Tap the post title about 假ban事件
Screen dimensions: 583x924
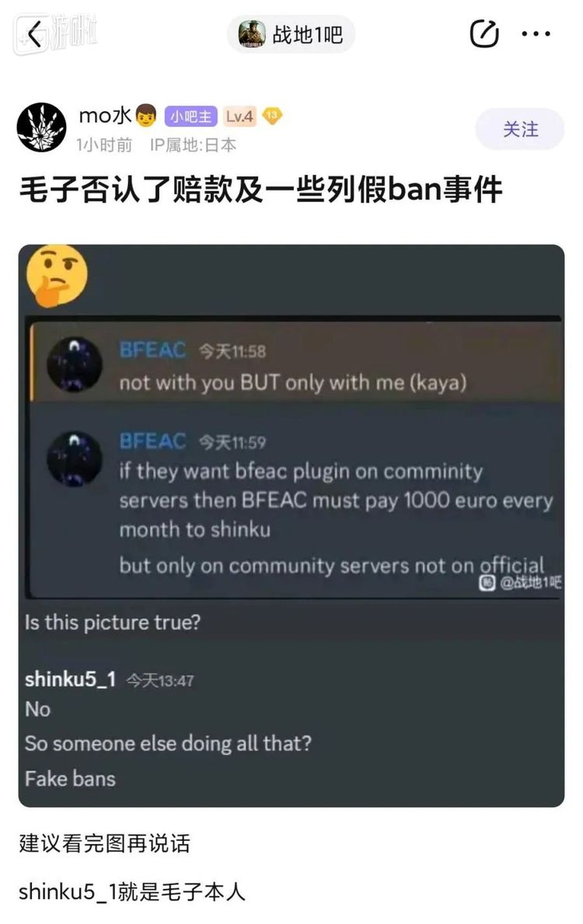click(260, 190)
